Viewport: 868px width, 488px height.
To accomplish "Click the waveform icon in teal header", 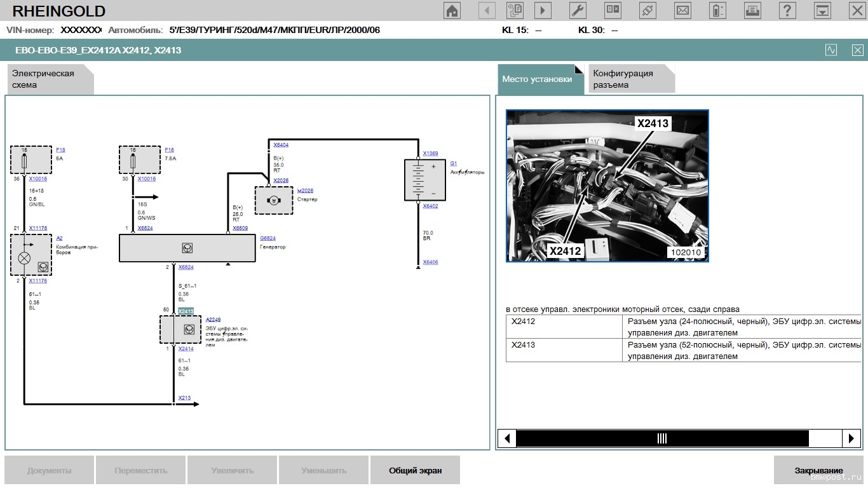I will pos(831,50).
